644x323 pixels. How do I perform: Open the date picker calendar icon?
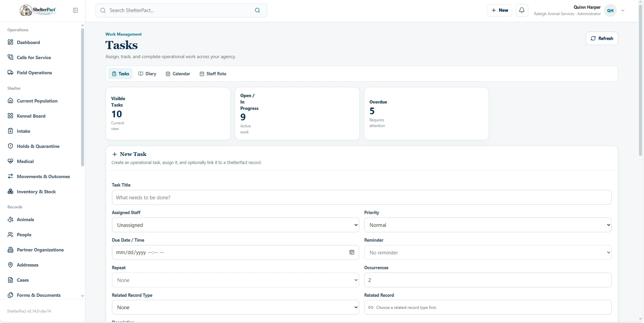[x=352, y=252]
